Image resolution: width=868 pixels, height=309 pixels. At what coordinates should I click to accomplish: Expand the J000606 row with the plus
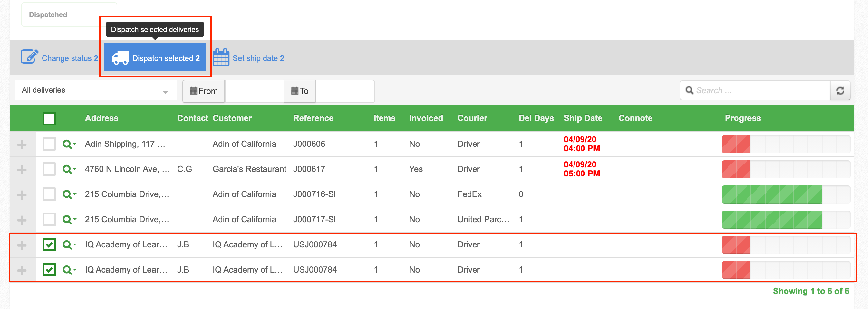tap(22, 145)
